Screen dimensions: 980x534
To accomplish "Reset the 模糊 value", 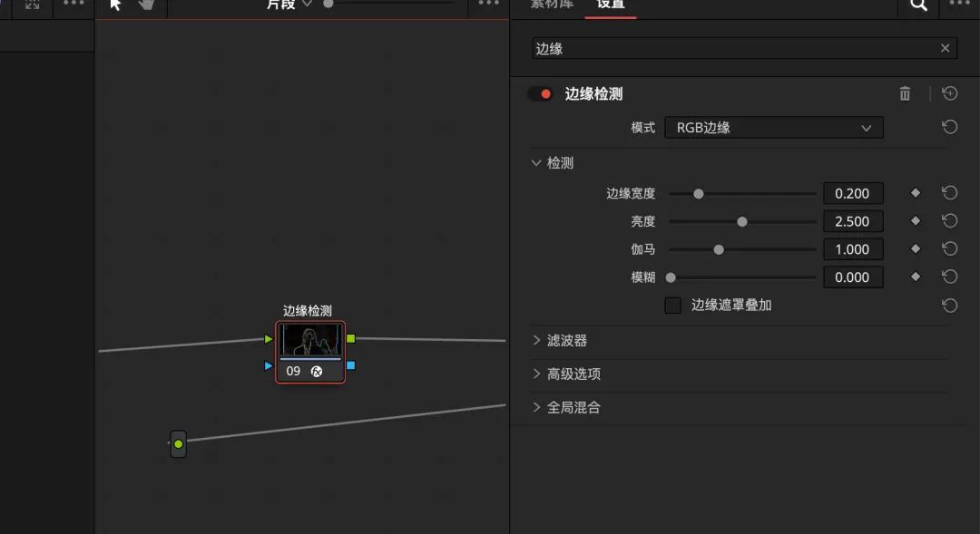I will click(x=949, y=277).
